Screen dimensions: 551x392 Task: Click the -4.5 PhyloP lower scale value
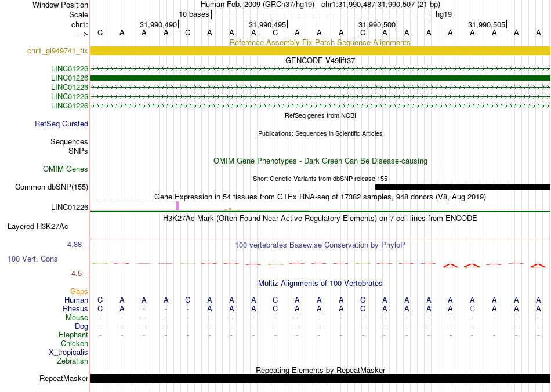pyautogui.click(x=75, y=273)
